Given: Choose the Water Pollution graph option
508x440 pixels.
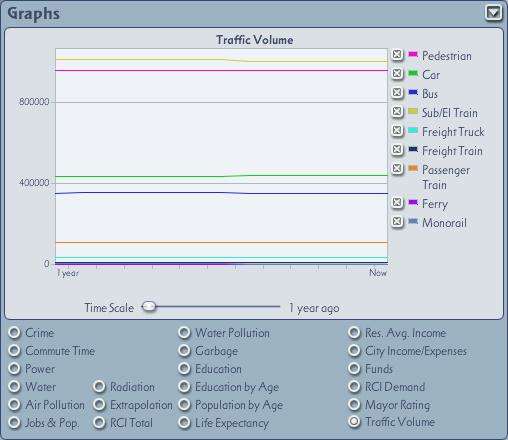Looking at the screenshot, I should (x=184, y=333).
